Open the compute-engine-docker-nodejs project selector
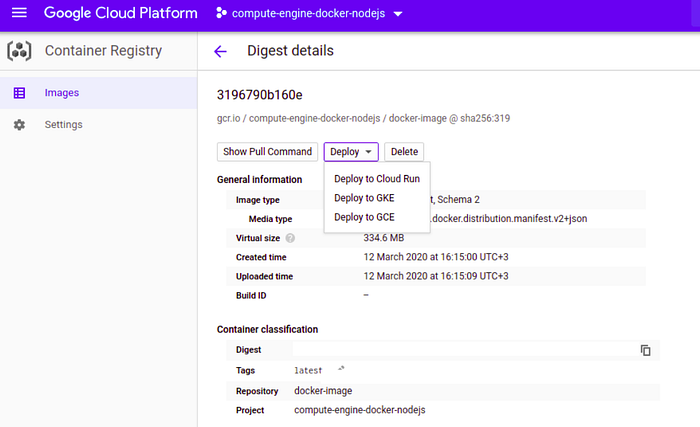 [x=309, y=13]
